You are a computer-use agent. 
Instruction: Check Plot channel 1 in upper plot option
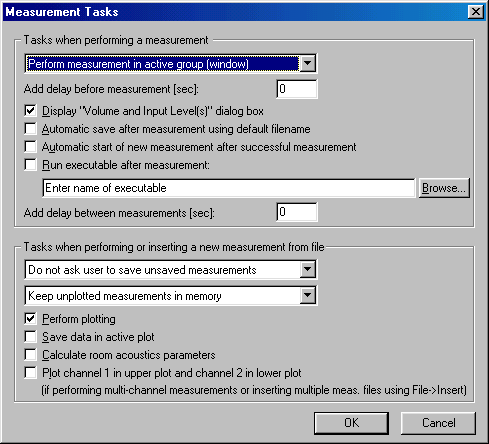point(30,373)
